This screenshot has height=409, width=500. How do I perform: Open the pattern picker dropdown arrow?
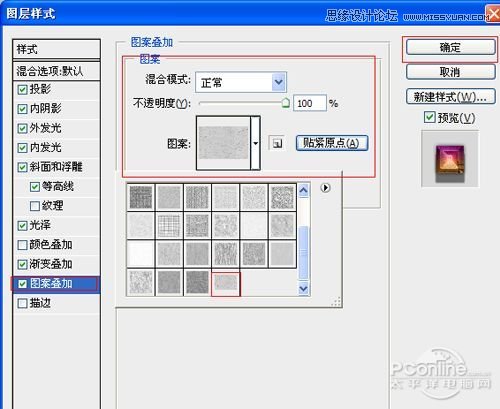pyautogui.click(x=255, y=143)
